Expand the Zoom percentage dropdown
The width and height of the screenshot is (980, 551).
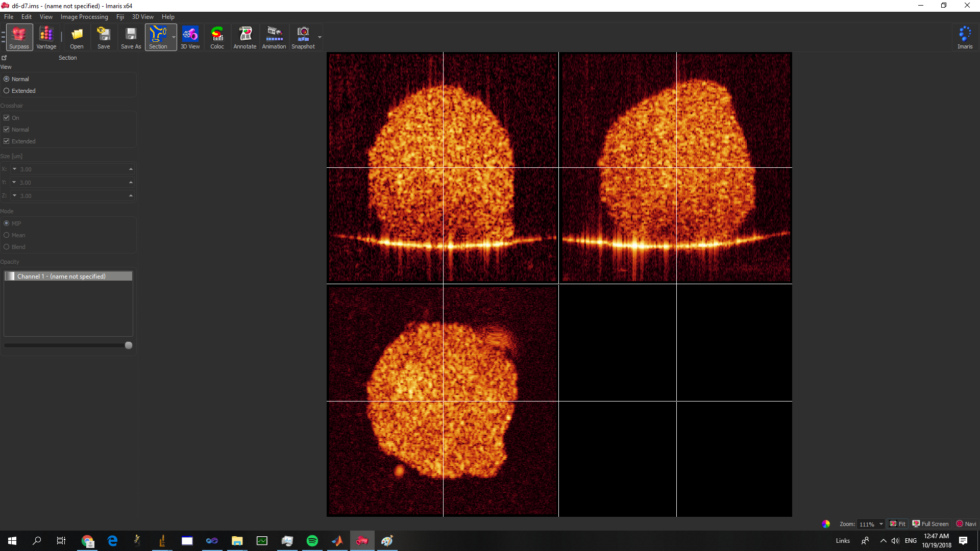point(881,524)
